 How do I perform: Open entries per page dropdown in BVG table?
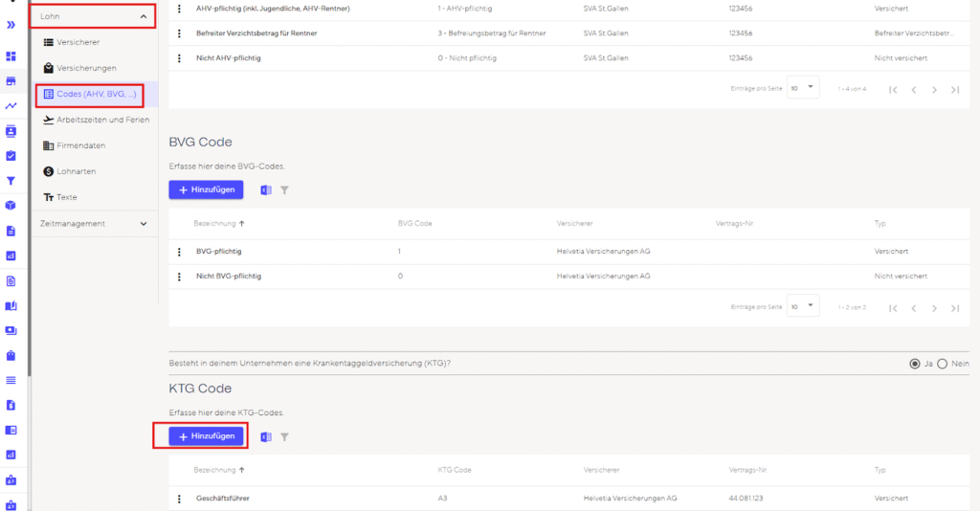tap(803, 306)
